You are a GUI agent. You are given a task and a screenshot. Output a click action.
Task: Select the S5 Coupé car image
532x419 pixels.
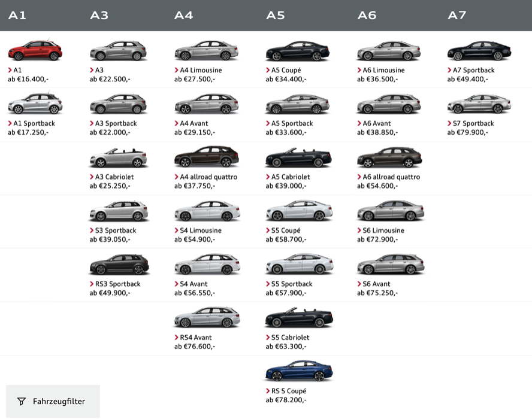click(x=300, y=211)
